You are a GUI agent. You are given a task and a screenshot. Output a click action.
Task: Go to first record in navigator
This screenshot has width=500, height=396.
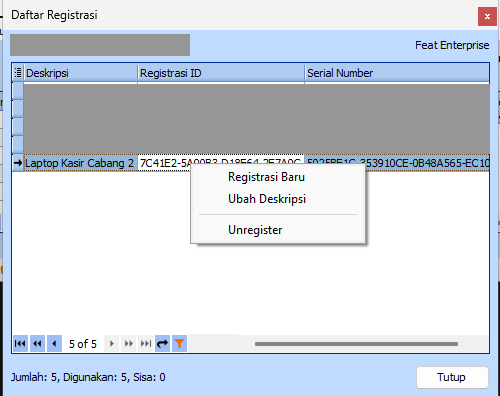(x=20, y=343)
